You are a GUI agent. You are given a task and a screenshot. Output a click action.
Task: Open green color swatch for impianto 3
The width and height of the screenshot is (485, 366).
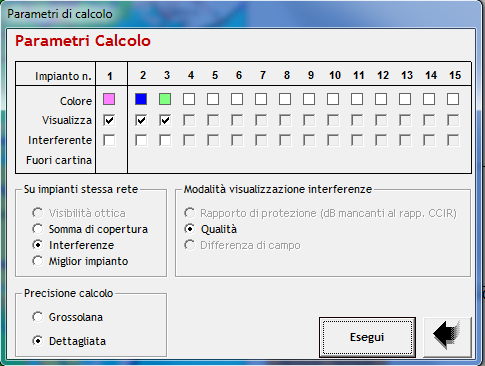coord(165,99)
